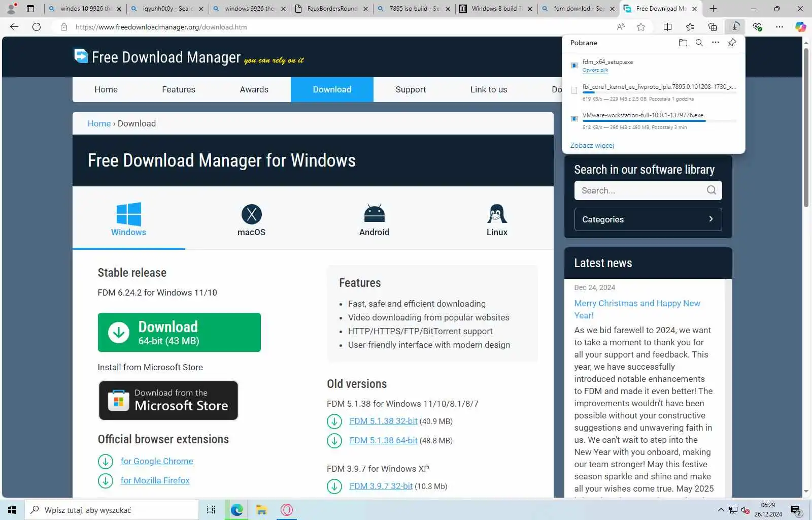Open Download from the Microsoft Store badge

coord(168,400)
